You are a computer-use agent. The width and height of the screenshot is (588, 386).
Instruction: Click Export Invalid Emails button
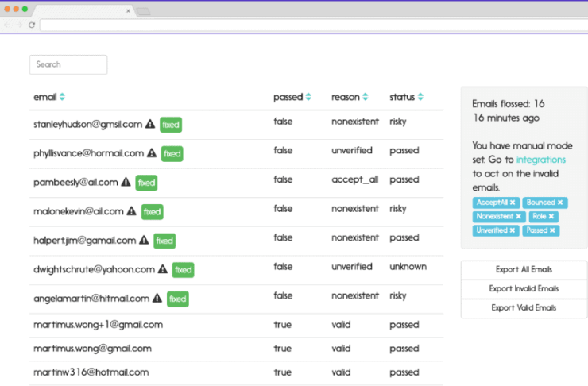[524, 289]
